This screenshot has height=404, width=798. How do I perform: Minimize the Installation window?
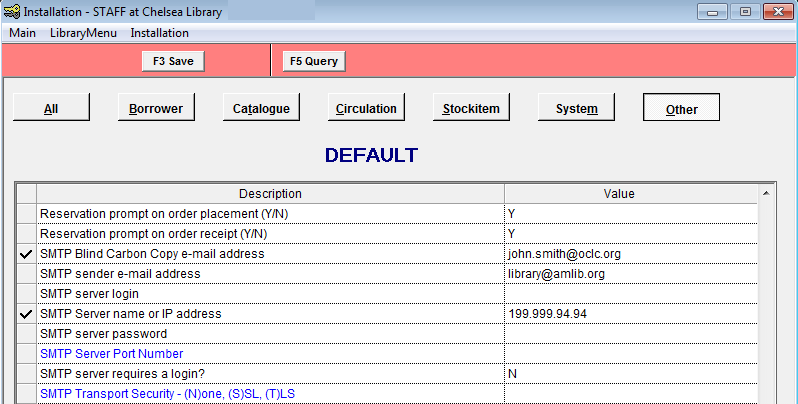(x=712, y=12)
